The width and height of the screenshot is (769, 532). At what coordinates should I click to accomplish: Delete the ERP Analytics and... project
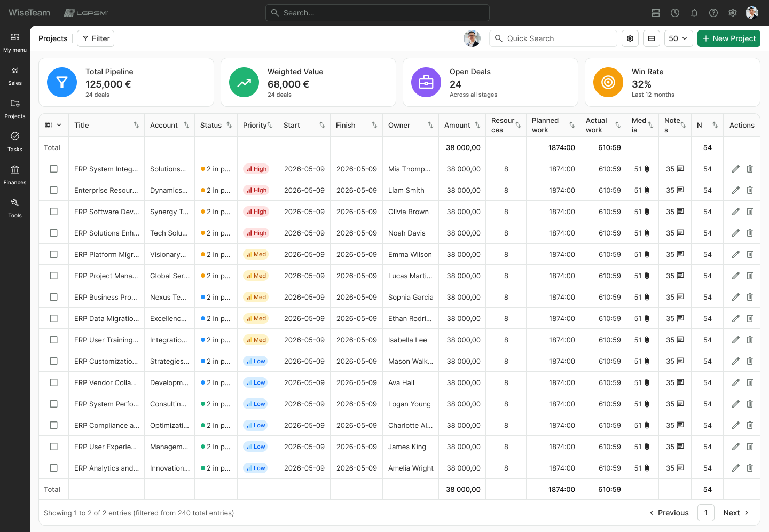(x=750, y=468)
